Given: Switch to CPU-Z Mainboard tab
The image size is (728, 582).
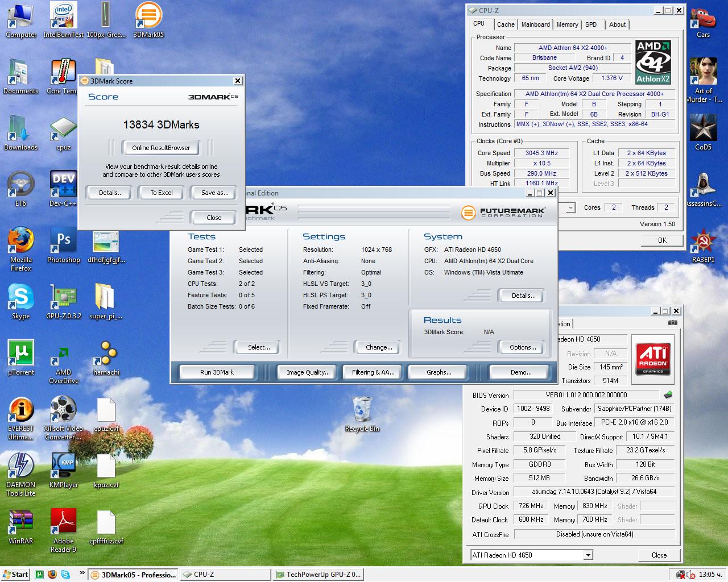Looking at the screenshot, I should 536,24.
